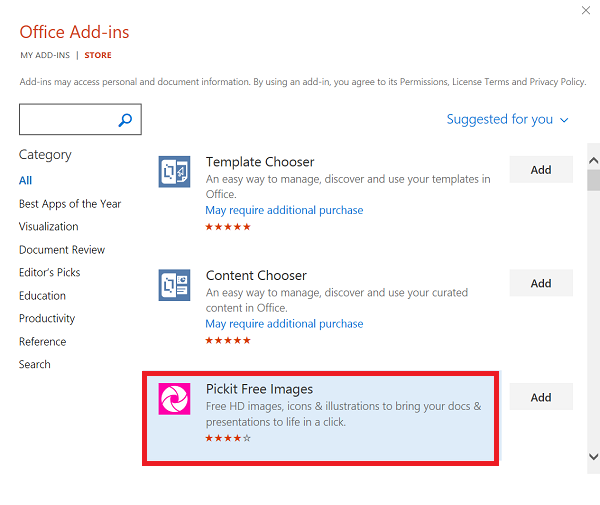Image resolution: width=600 pixels, height=505 pixels.
Task: Open the Suggested for you dropdown
Action: [x=507, y=119]
